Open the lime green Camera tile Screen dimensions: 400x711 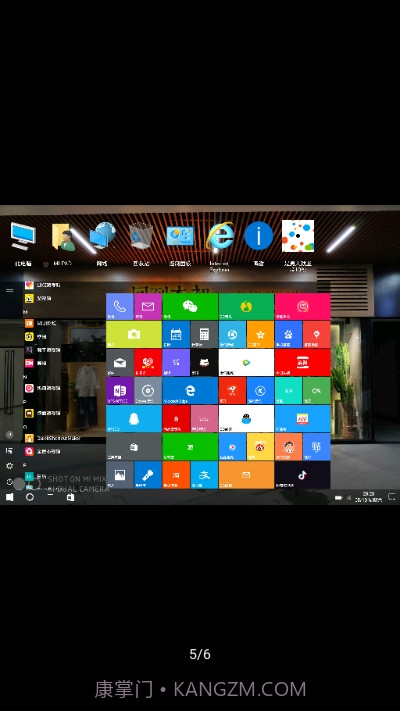coord(134,335)
